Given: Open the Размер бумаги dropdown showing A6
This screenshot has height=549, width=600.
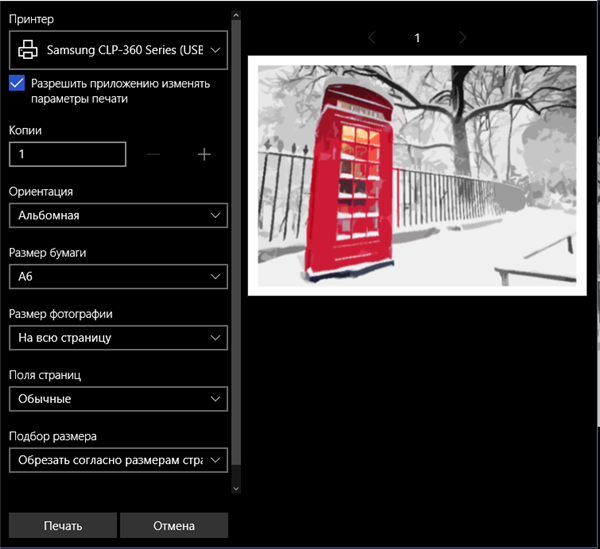Looking at the screenshot, I should (118, 276).
